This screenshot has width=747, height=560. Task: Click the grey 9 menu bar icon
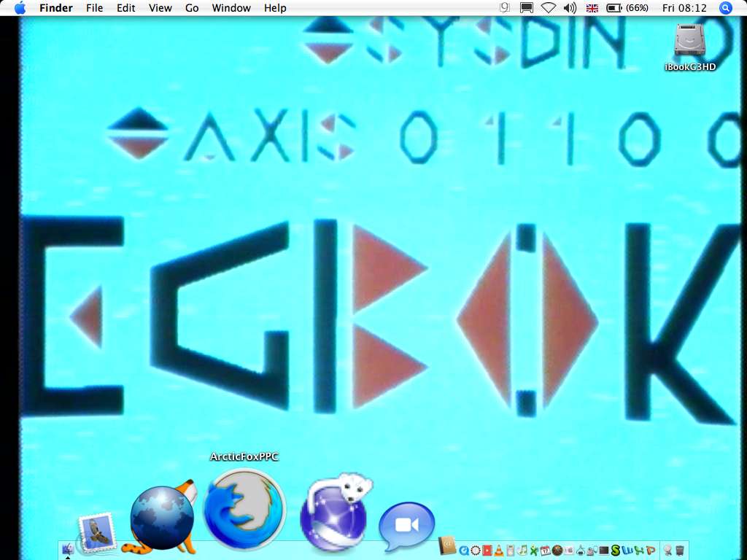tap(505, 7)
